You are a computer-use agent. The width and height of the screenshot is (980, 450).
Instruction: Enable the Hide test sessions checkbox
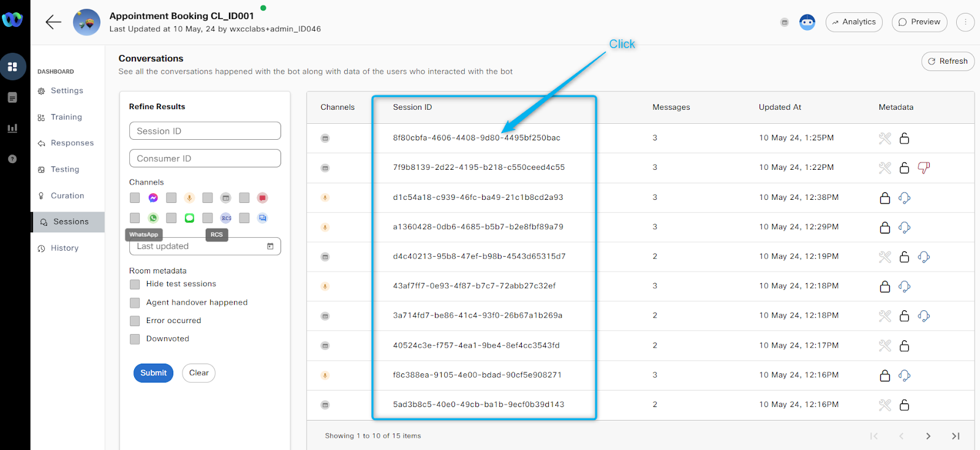(135, 284)
